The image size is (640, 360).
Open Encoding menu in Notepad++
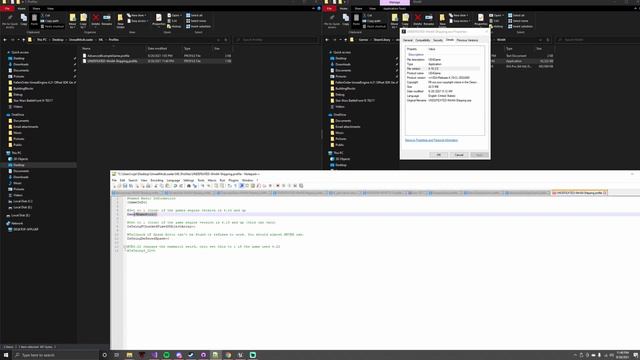[156, 180]
